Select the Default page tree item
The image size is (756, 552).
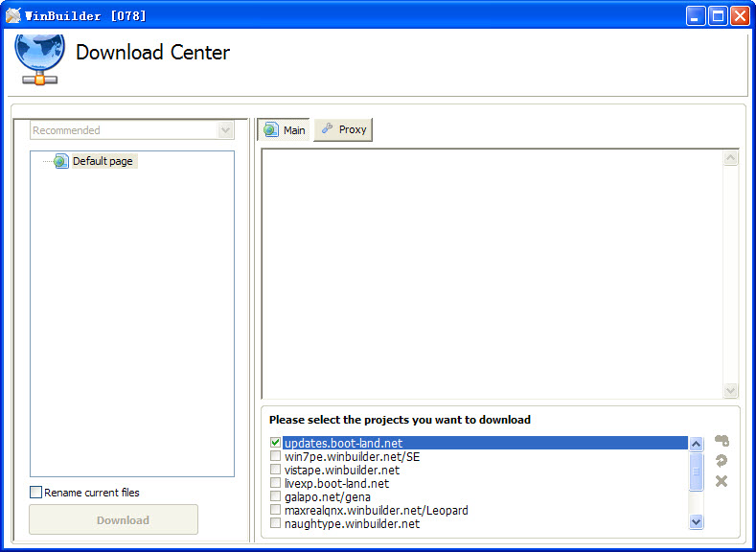pyautogui.click(x=103, y=161)
